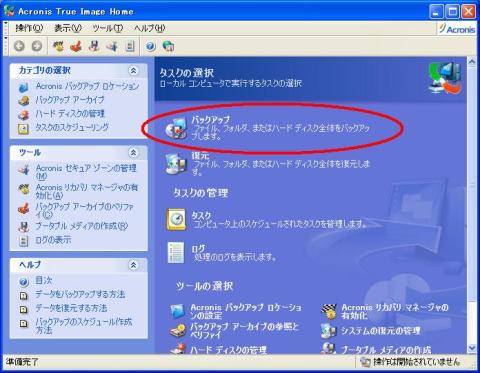The width and height of the screenshot is (480, 373).
Task: Open バックアップ アーカイブのベリファイ sidebar link
Action: tap(85, 210)
